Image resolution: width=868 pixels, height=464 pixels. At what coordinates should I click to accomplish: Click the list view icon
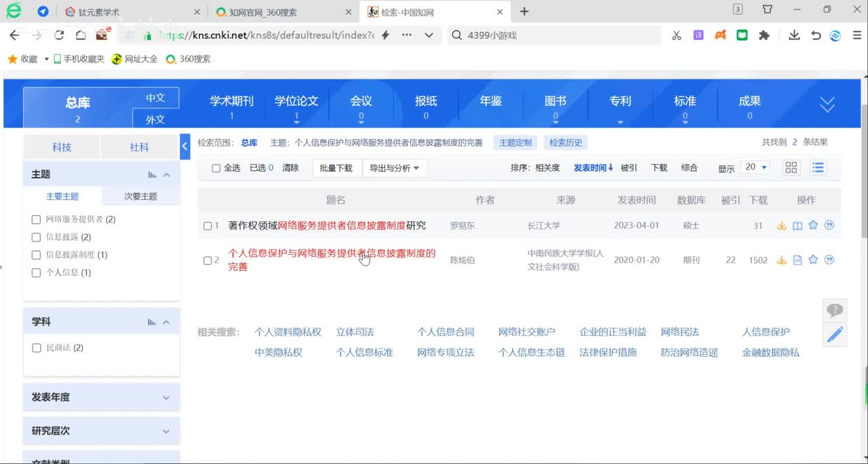pyautogui.click(x=818, y=168)
